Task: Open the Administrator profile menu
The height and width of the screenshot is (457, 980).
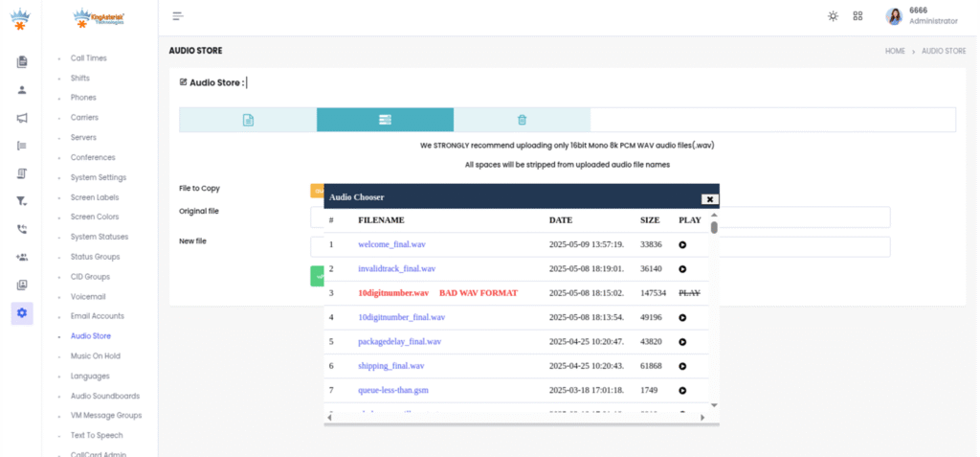Action: click(921, 16)
